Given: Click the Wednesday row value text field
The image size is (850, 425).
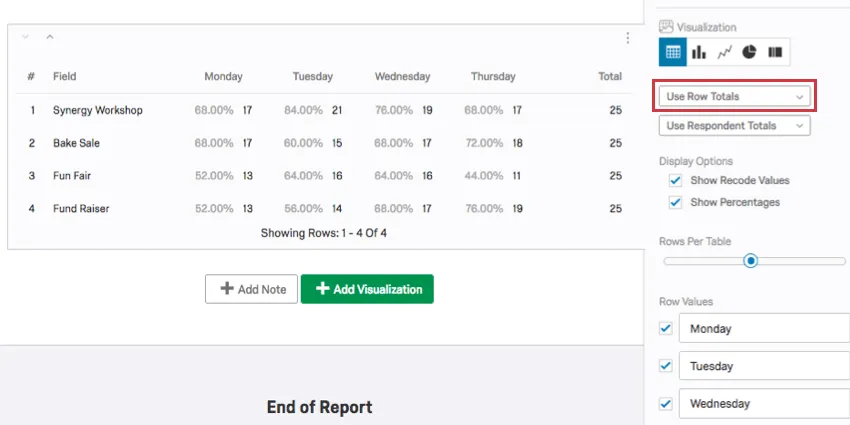Looking at the screenshot, I should 764,404.
